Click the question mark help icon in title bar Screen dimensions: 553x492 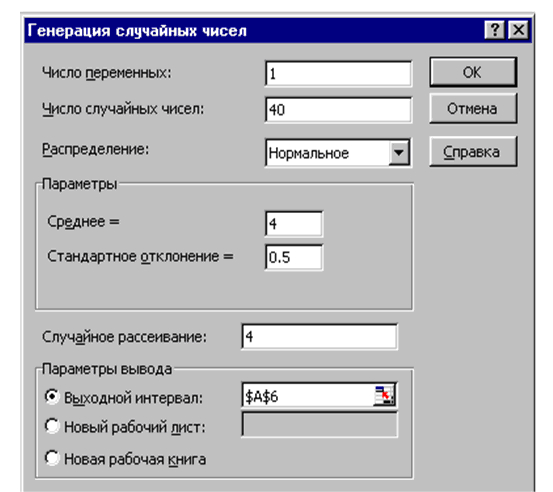click(x=495, y=30)
